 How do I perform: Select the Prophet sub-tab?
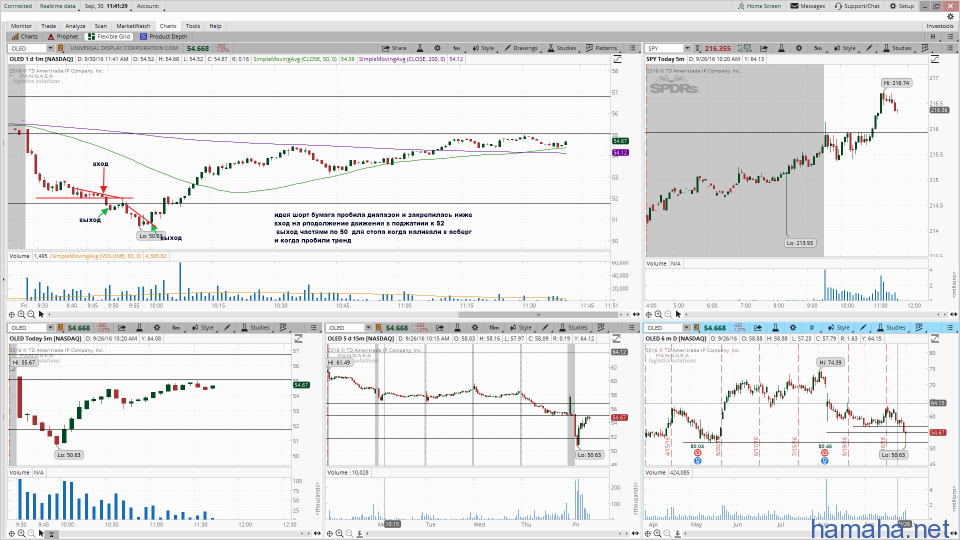63,36
